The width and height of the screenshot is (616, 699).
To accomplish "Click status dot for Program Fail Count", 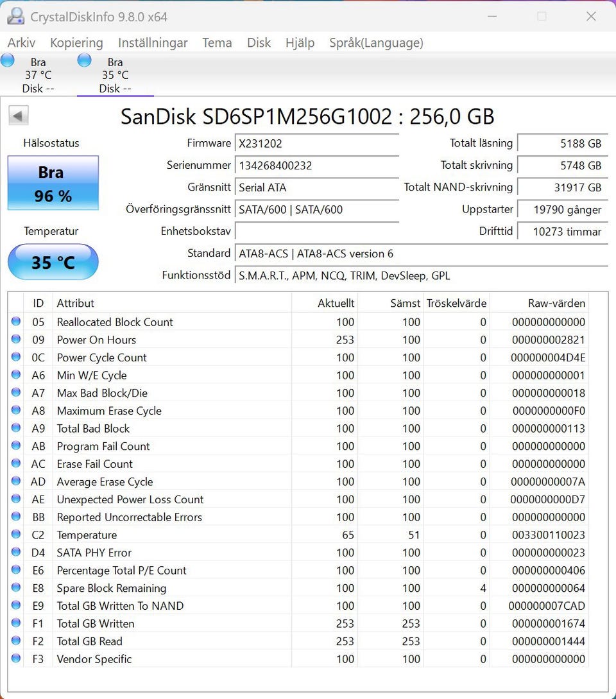I will tap(16, 445).
